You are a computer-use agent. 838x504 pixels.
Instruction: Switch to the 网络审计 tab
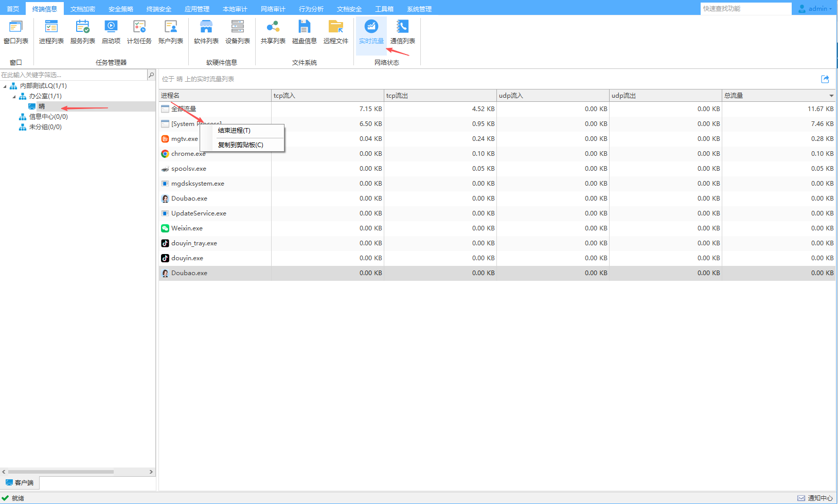click(x=273, y=9)
